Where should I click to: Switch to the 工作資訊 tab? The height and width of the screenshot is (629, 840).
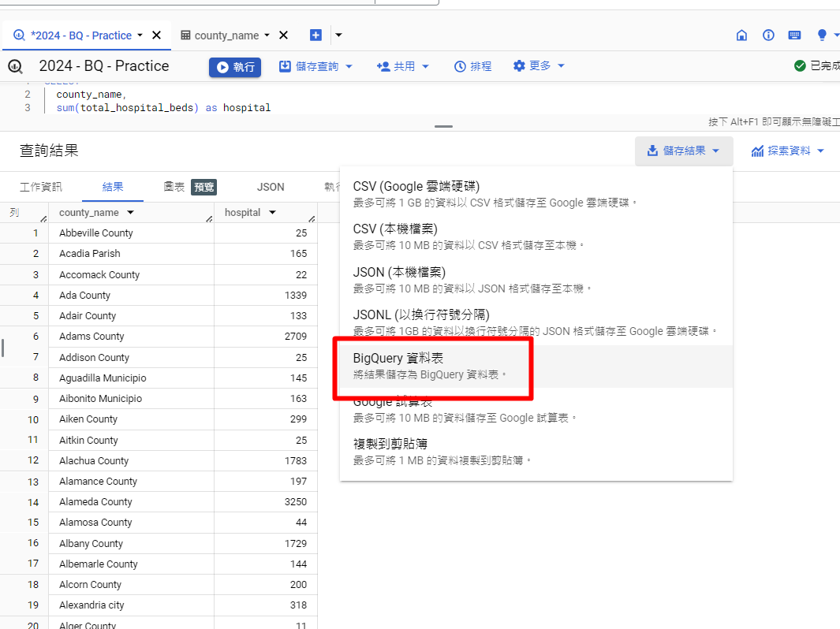click(x=41, y=187)
